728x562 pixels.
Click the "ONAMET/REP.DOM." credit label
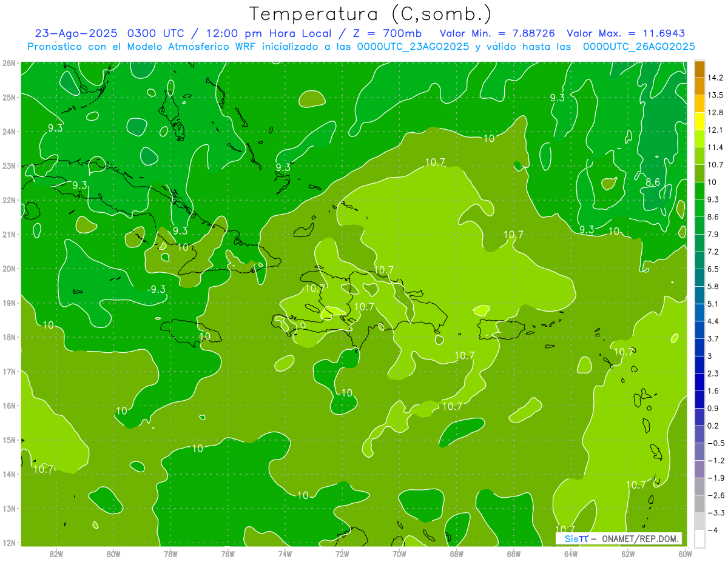[640, 538]
